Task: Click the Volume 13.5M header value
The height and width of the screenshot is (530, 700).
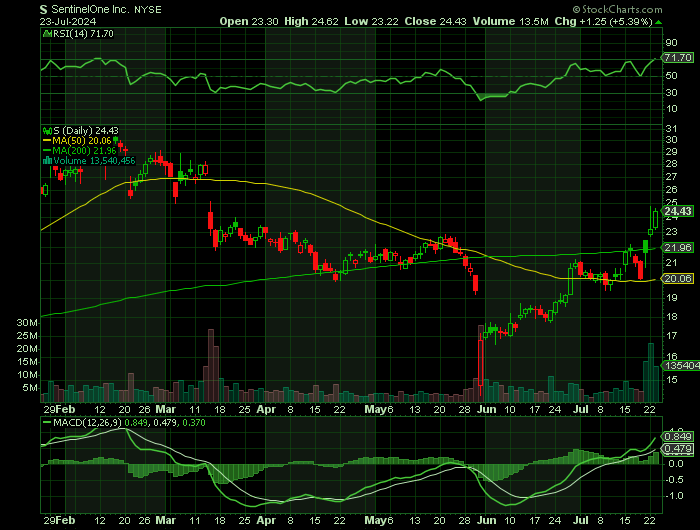Action: pyautogui.click(x=511, y=21)
